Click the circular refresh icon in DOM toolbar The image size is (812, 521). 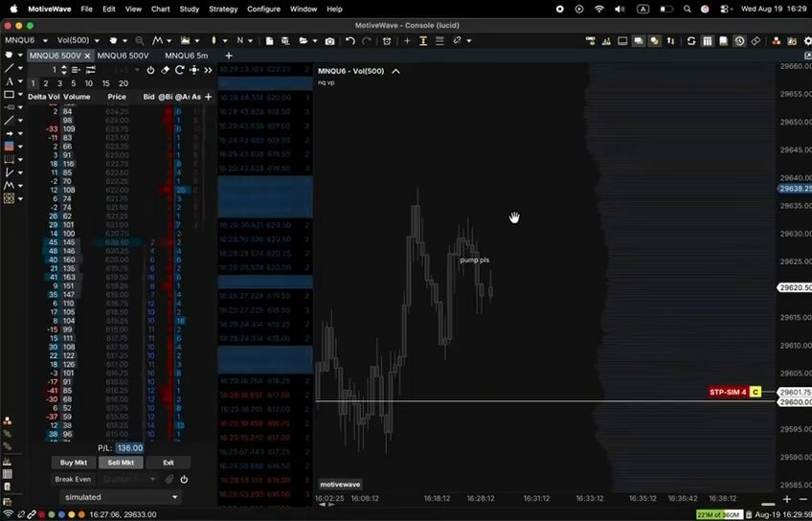pyautogui.click(x=179, y=70)
